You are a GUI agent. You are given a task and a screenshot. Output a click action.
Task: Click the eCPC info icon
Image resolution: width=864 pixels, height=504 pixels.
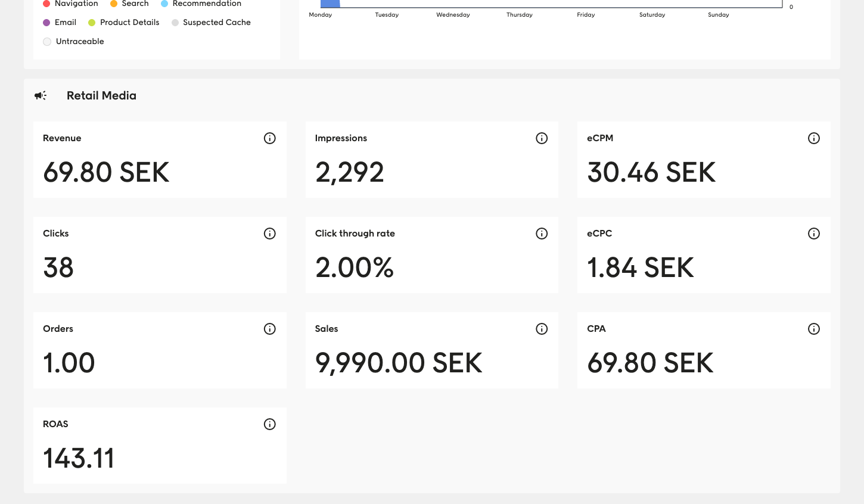(814, 233)
